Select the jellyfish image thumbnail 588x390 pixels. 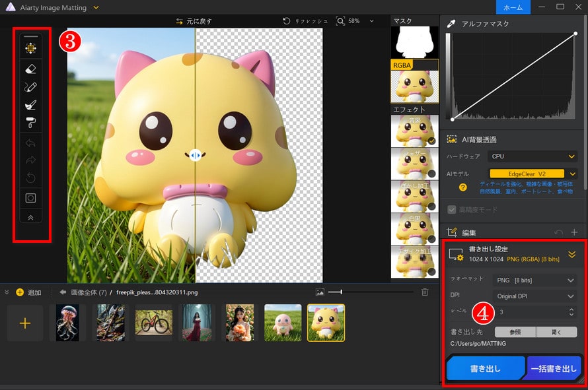tap(67, 323)
